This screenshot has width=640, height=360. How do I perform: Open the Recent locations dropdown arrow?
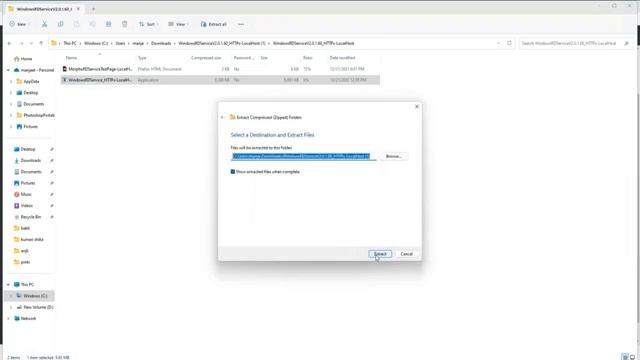(31, 43)
